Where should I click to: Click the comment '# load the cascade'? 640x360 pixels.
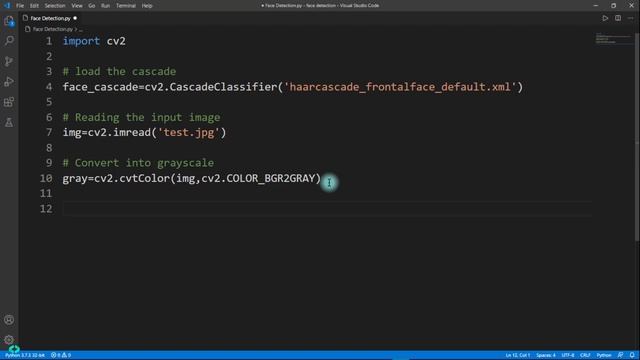pos(119,71)
